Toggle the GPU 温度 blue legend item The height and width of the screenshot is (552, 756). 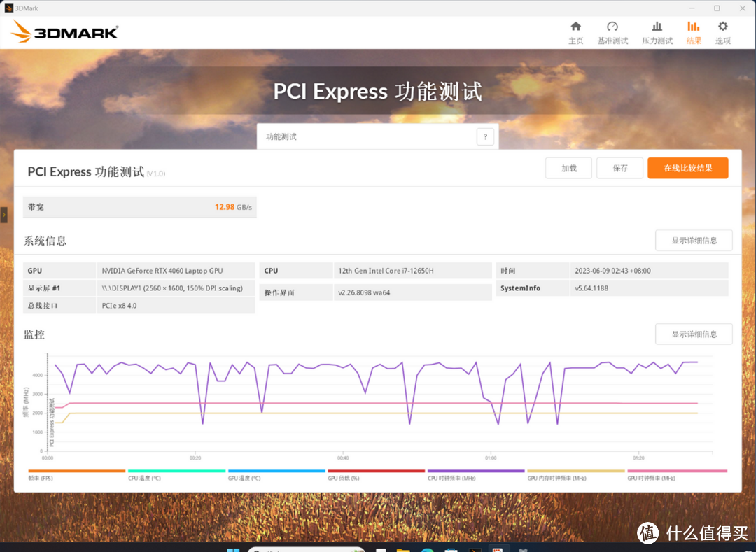(276, 475)
